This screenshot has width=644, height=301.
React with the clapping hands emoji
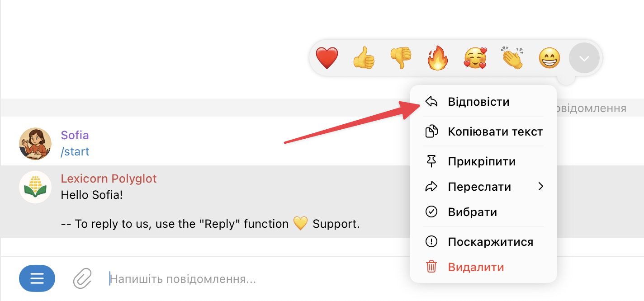click(512, 59)
